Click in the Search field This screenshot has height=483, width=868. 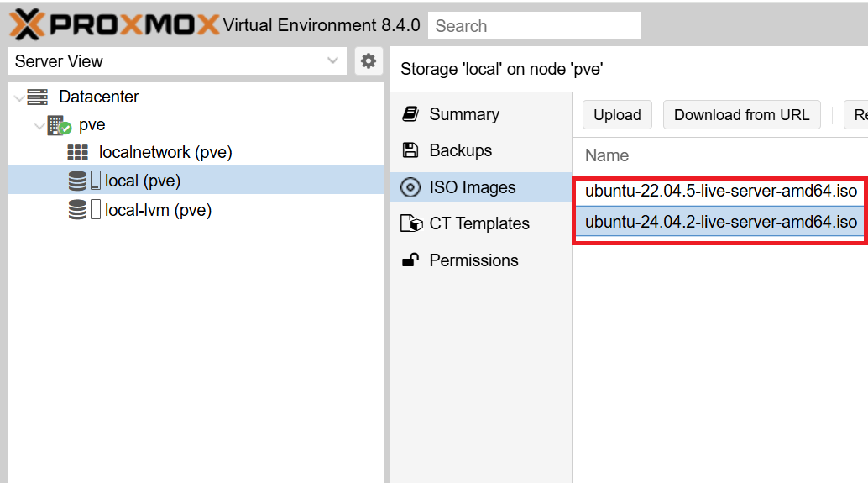pos(534,25)
